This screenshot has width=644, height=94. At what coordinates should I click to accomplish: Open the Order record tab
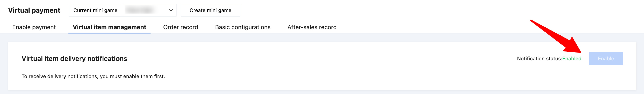tap(181, 27)
